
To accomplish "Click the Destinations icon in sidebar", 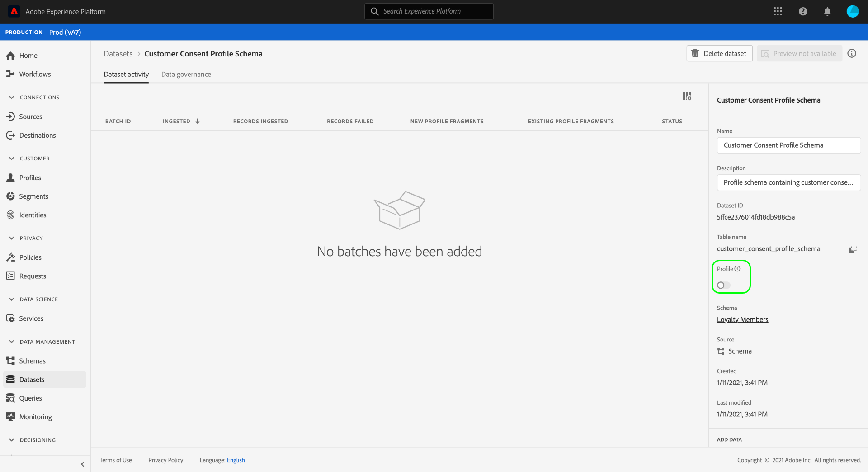I will pos(11,135).
